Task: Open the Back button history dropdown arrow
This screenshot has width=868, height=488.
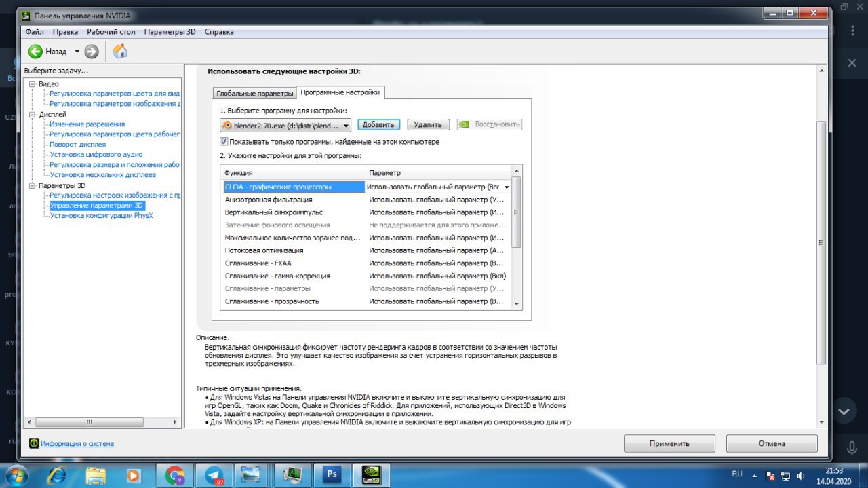Action: (76, 52)
